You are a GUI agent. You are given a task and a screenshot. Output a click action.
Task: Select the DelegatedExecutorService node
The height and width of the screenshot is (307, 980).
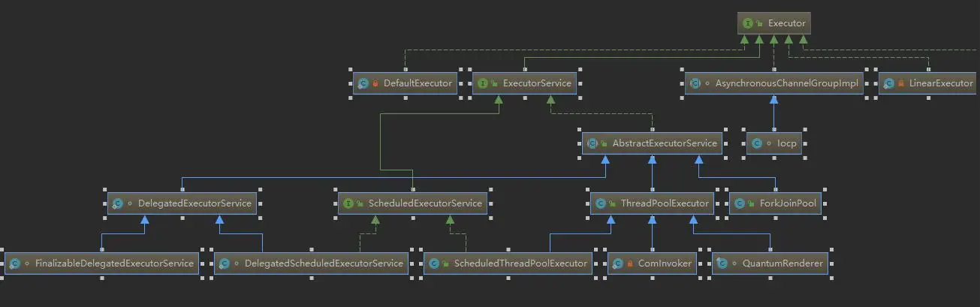pyautogui.click(x=182, y=203)
